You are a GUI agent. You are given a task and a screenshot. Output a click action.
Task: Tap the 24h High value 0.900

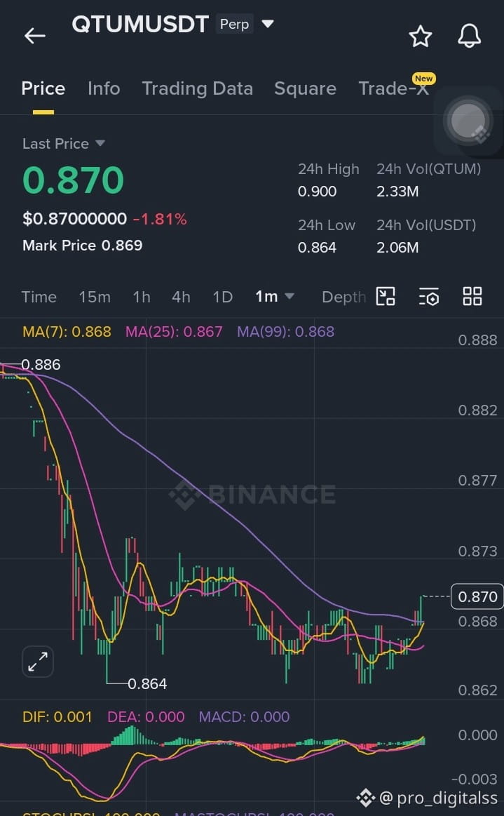318,192
